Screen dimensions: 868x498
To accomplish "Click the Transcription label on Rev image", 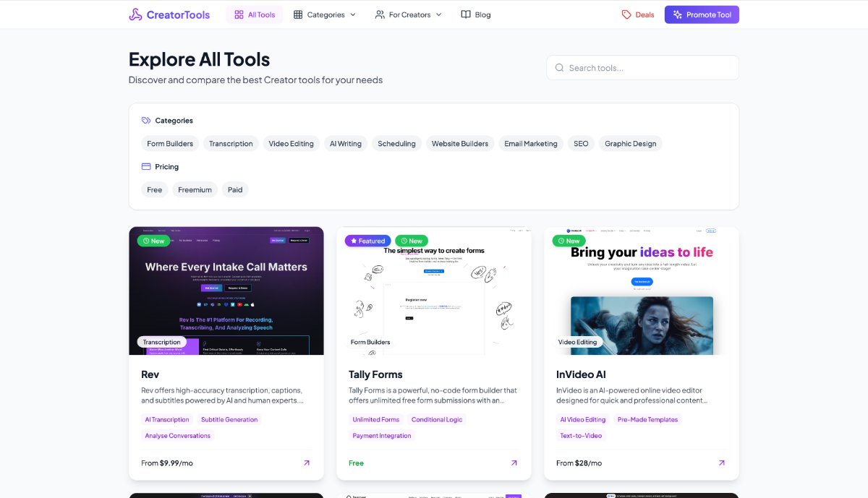I will 162,342.
